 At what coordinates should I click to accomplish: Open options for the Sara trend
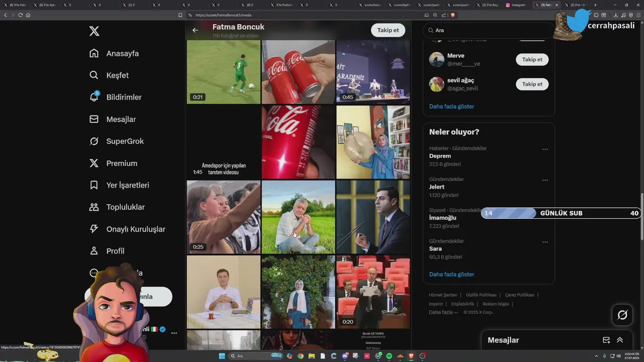(545, 242)
